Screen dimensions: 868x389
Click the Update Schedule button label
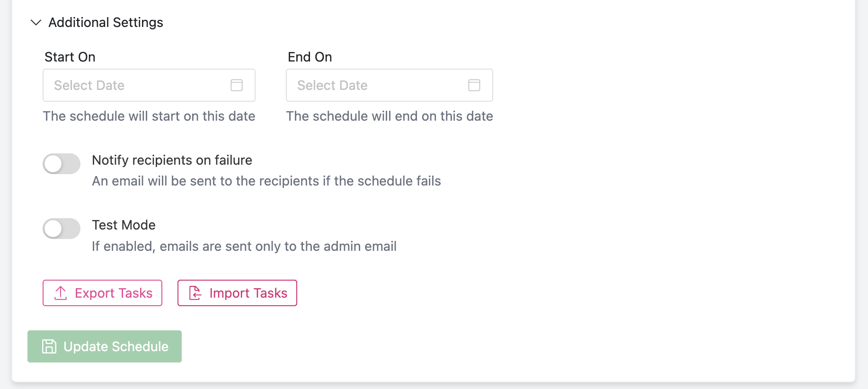tap(116, 346)
